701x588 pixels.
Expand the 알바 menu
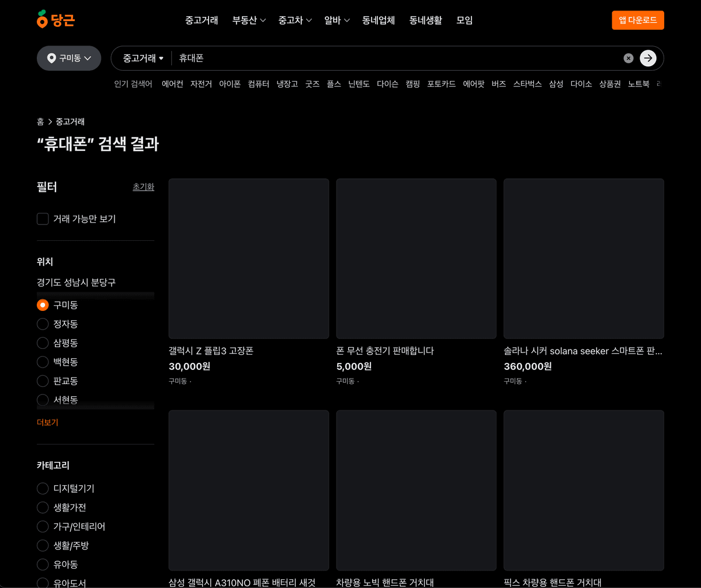pos(337,20)
